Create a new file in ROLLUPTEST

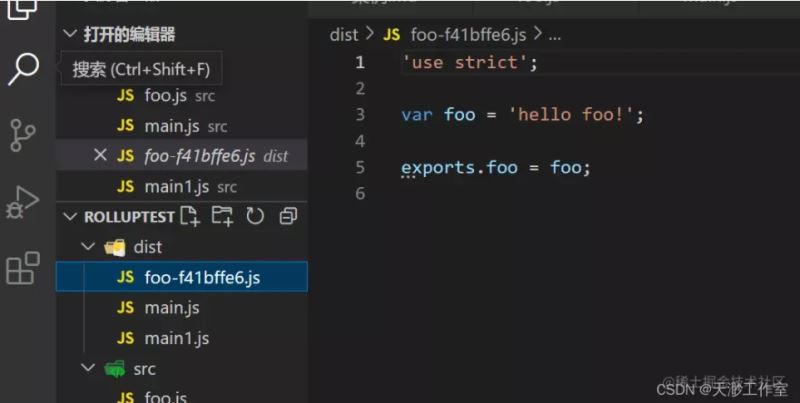190,216
